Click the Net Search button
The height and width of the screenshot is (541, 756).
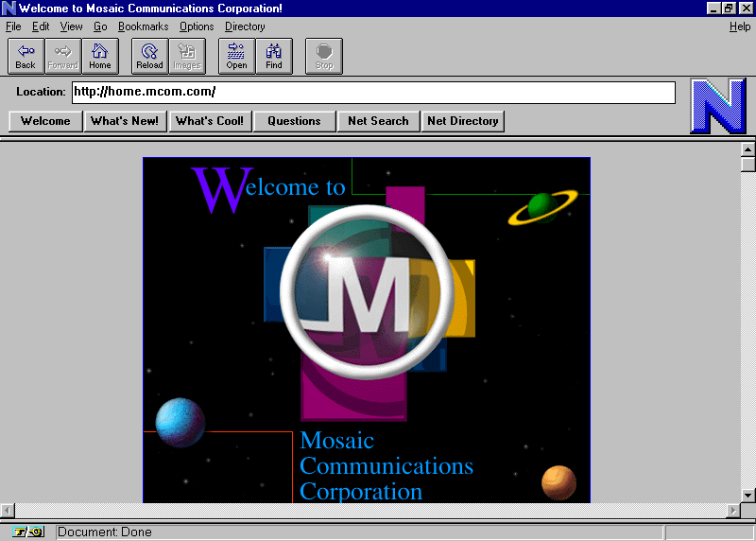[379, 121]
